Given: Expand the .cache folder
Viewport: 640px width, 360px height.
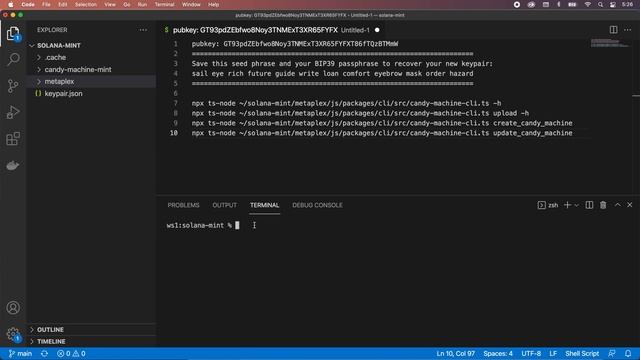Looking at the screenshot, I should coord(55,58).
